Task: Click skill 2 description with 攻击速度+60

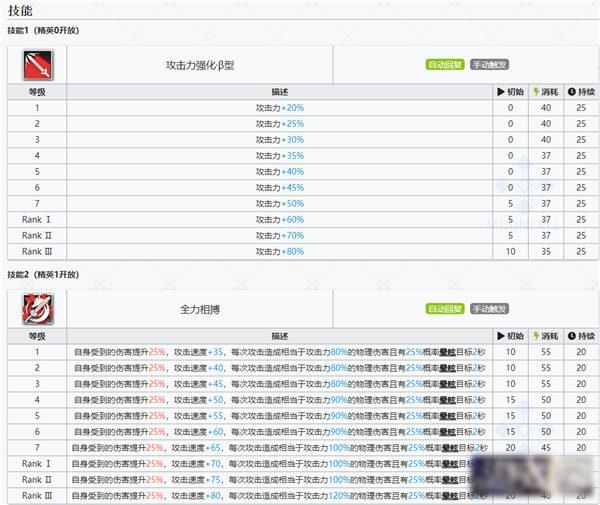Action: [x=279, y=432]
